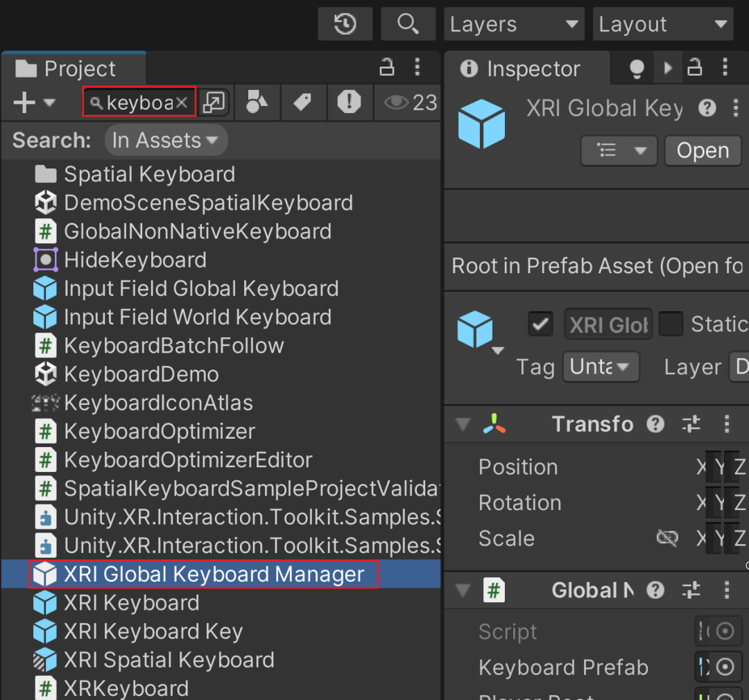
Task: Click the Script field object picker circle
Action: click(x=725, y=631)
